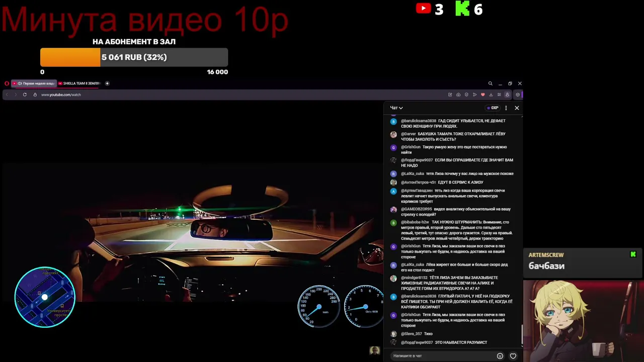Click the send flow arrow icon

(x=474, y=95)
